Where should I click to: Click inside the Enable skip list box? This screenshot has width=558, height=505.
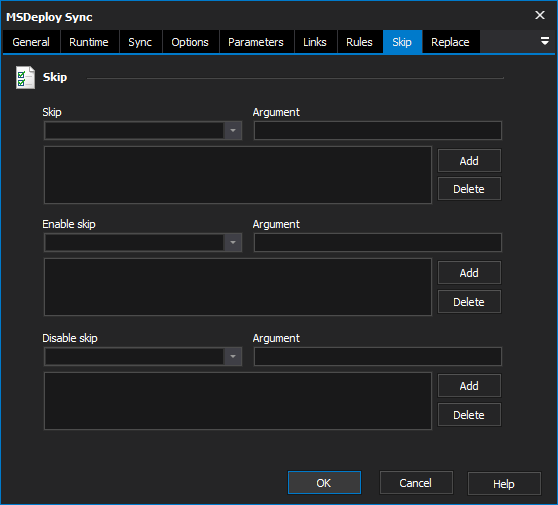[x=238, y=287]
